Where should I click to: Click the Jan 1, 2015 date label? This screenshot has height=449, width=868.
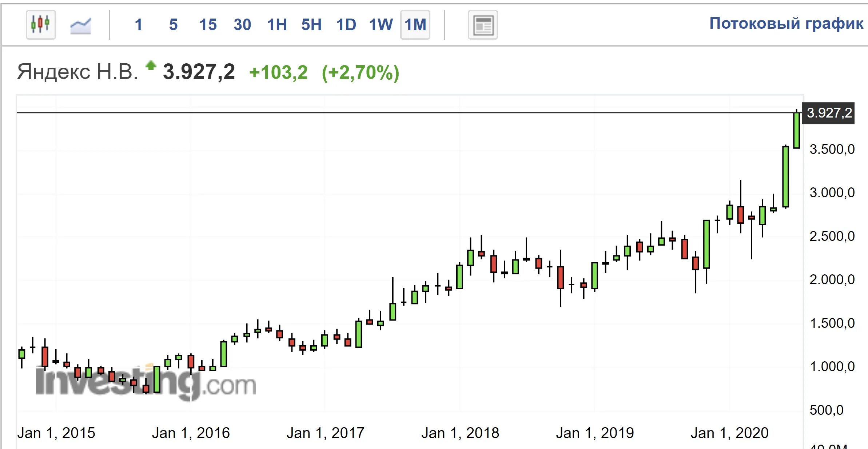pyautogui.click(x=56, y=433)
